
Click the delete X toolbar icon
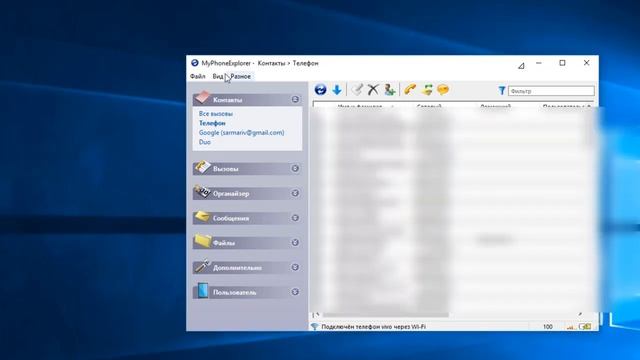pyautogui.click(x=373, y=90)
